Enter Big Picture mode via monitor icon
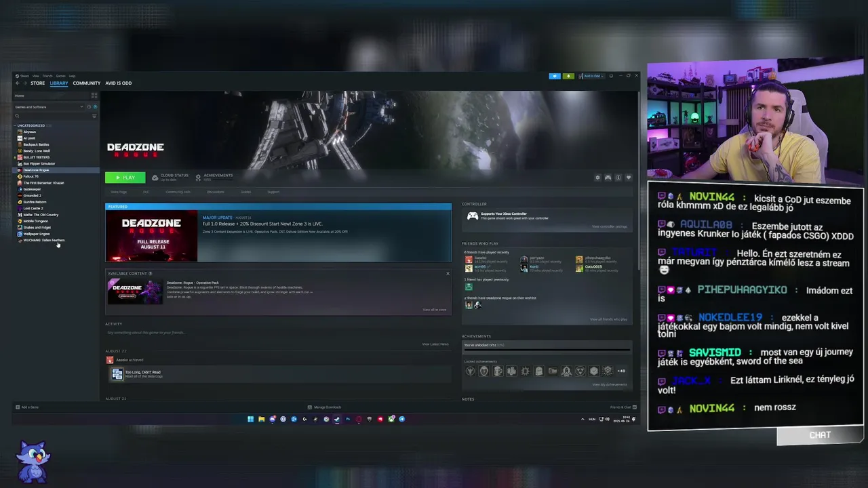The height and width of the screenshot is (488, 868). (x=611, y=76)
